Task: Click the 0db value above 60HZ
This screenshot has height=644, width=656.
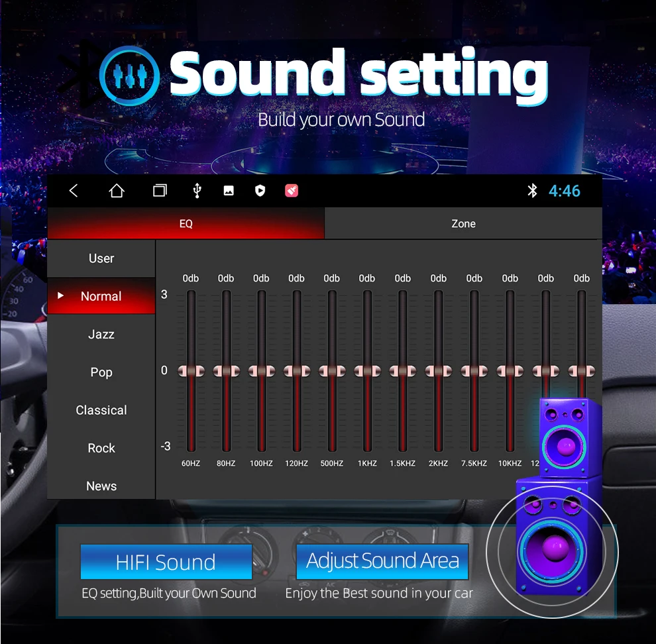Action: pyautogui.click(x=191, y=278)
